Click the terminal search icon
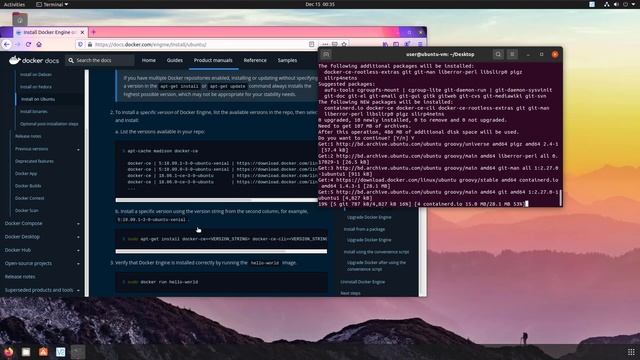640x360 pixels. (498, 54)
